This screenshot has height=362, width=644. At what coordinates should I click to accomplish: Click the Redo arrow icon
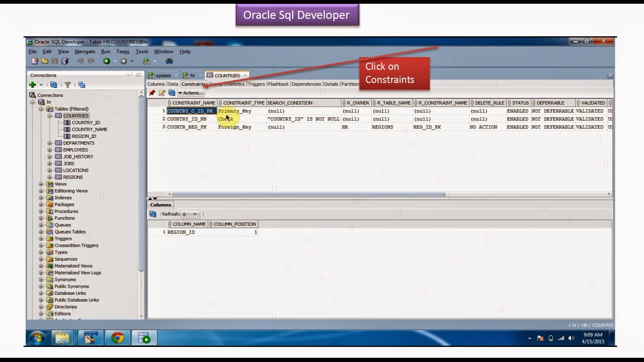91,61
